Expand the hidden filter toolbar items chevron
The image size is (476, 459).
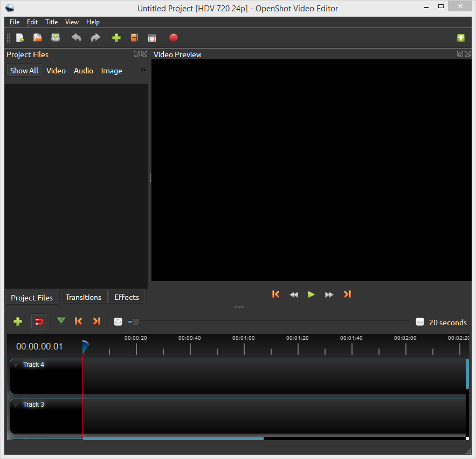[143, 70]
